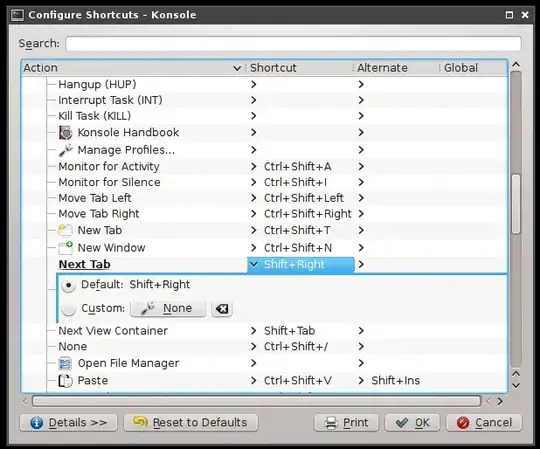Expand the New Tab shortcut Ctrl+Shift+T

[254, 230]
